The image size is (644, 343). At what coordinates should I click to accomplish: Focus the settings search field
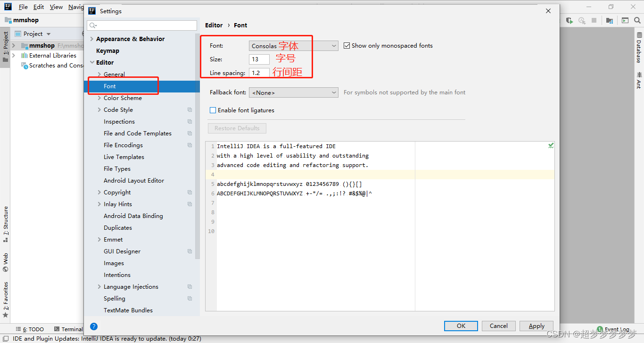[x=142, y=25]
